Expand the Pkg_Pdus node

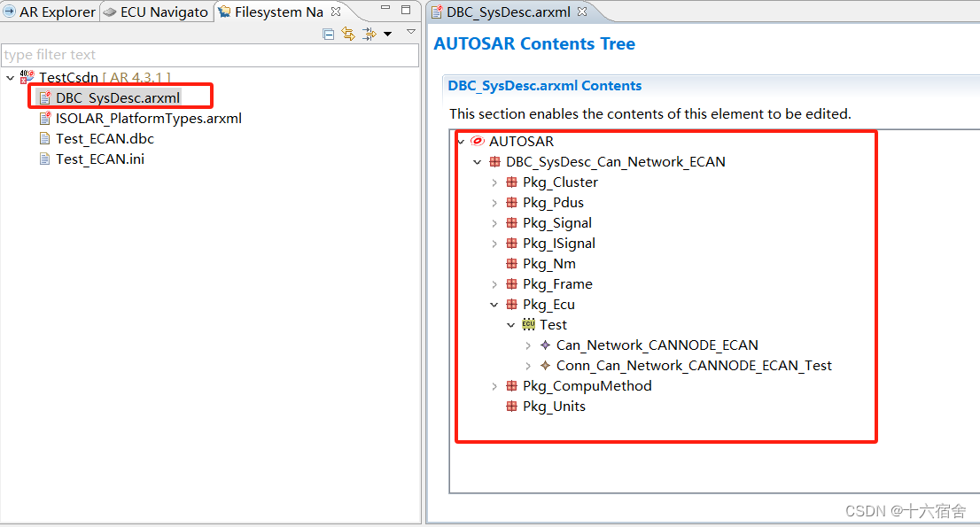494,203
